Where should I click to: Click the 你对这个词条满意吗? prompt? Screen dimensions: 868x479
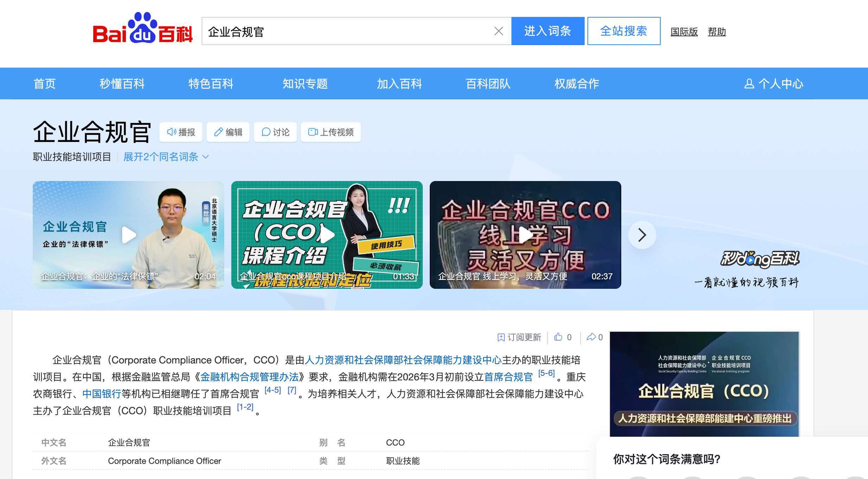pyautogui.click(x=667, y=459)
